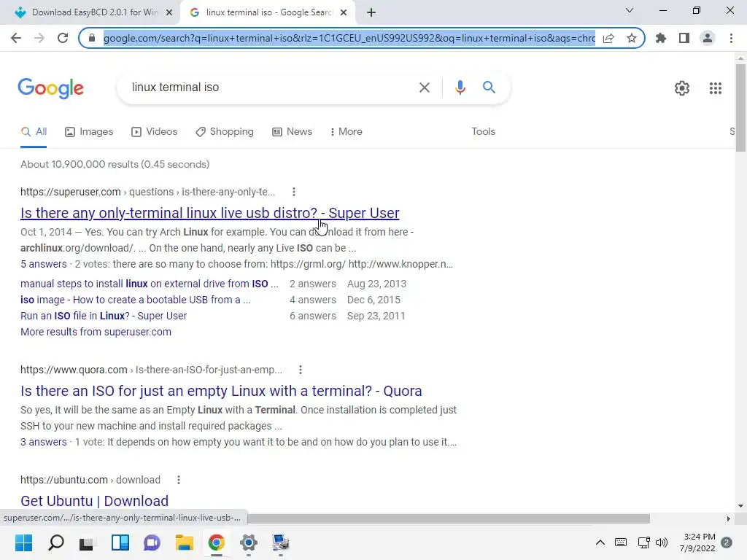Click in the URL address bar
Screen dimensions: 747x560
point(349,38)
